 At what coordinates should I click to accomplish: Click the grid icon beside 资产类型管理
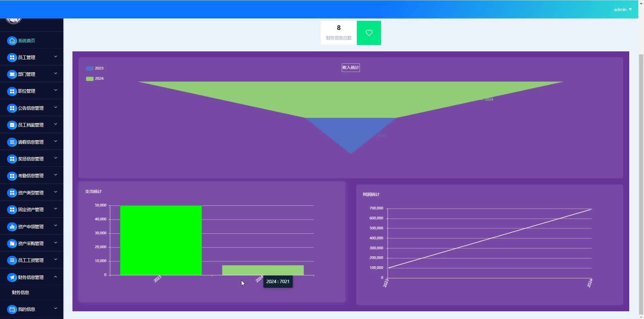pos(12,193)
